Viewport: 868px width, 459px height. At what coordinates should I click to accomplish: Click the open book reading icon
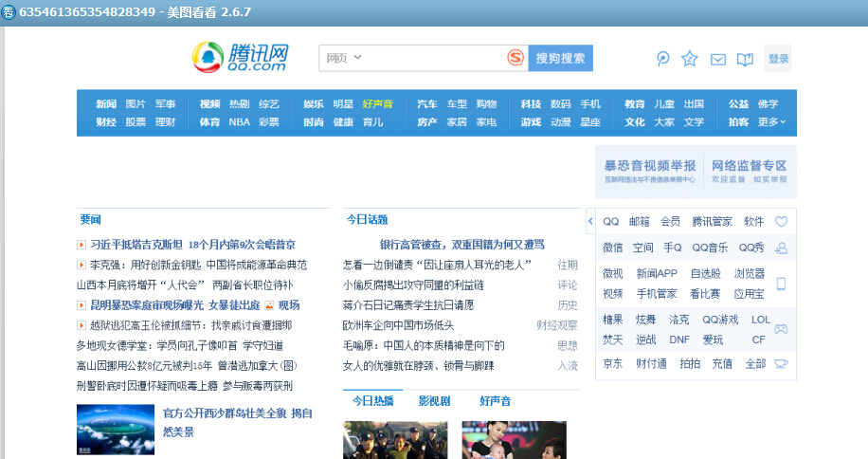745,59
